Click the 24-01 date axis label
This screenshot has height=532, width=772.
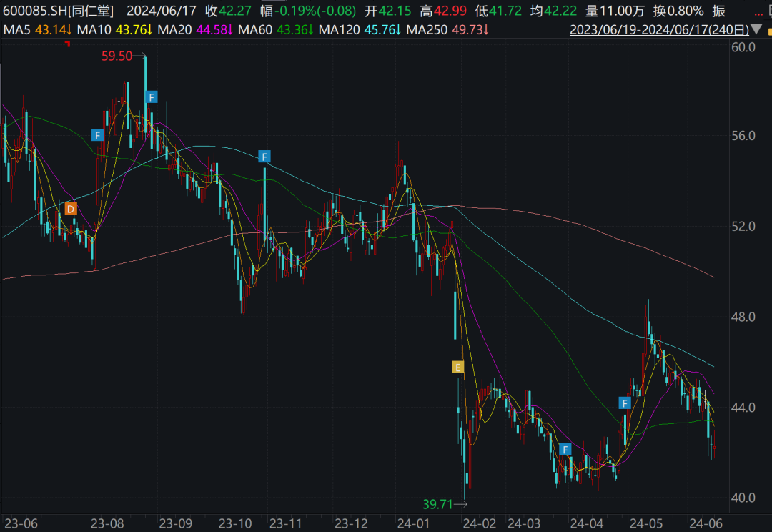click(413, 523)
